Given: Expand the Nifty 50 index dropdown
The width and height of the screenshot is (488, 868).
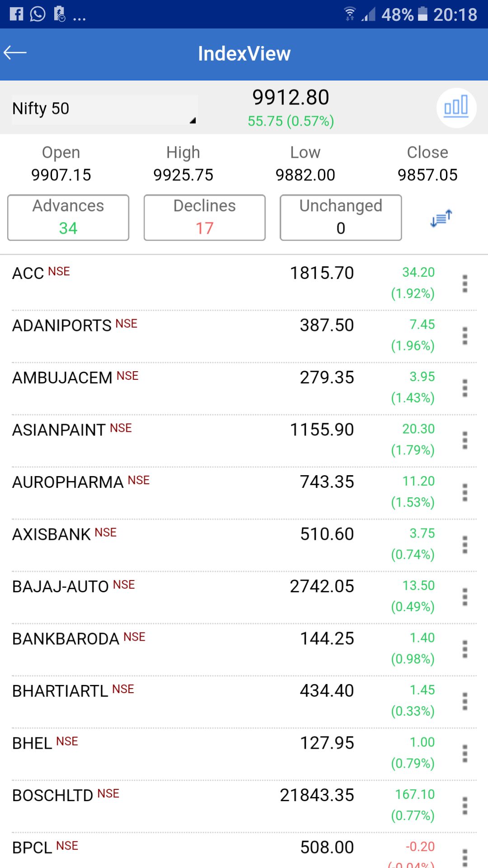Looking at the screenshot, I should tap(105, 109).
